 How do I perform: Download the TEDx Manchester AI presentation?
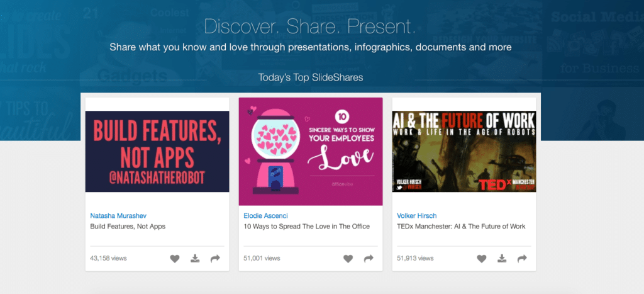(x=501, y=258)
